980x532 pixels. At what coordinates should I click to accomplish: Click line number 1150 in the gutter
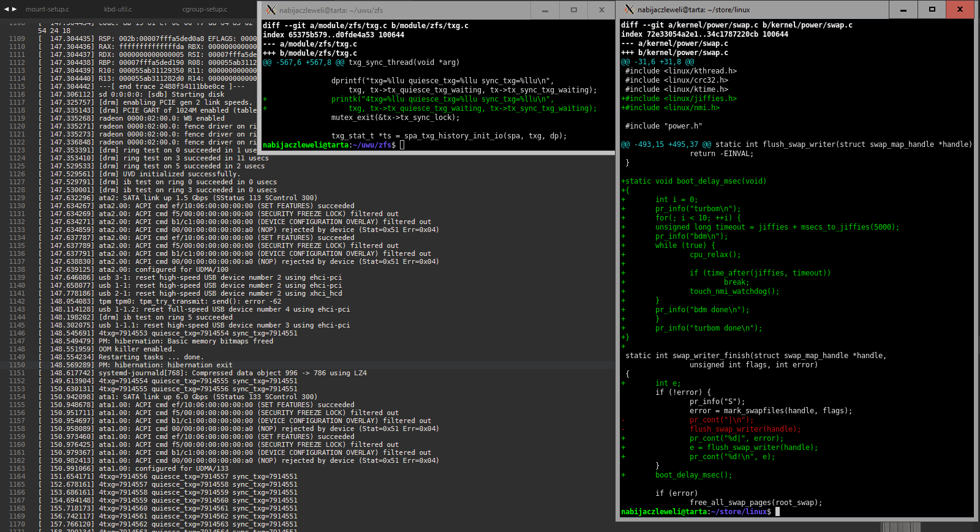17,365
